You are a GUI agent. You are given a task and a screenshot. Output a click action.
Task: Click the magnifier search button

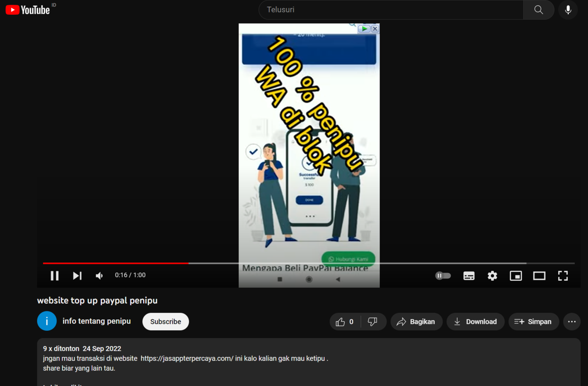point(539,10)
